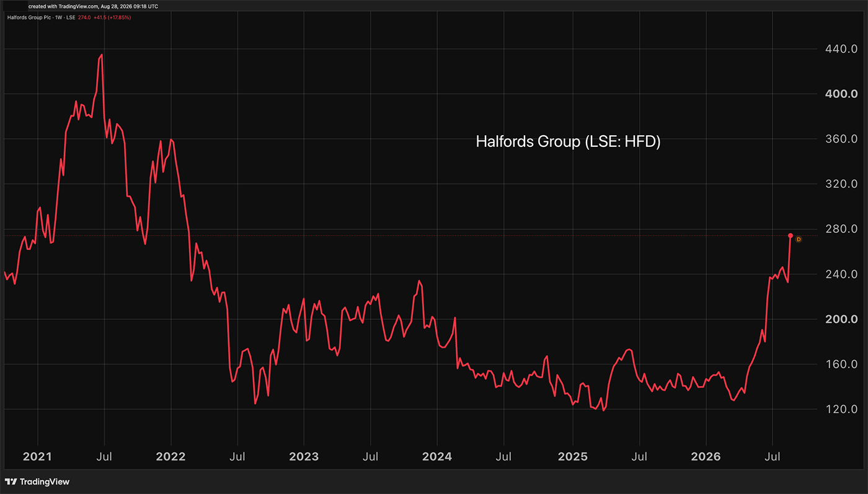Click the 240.0 price axis label

(841, 274)
